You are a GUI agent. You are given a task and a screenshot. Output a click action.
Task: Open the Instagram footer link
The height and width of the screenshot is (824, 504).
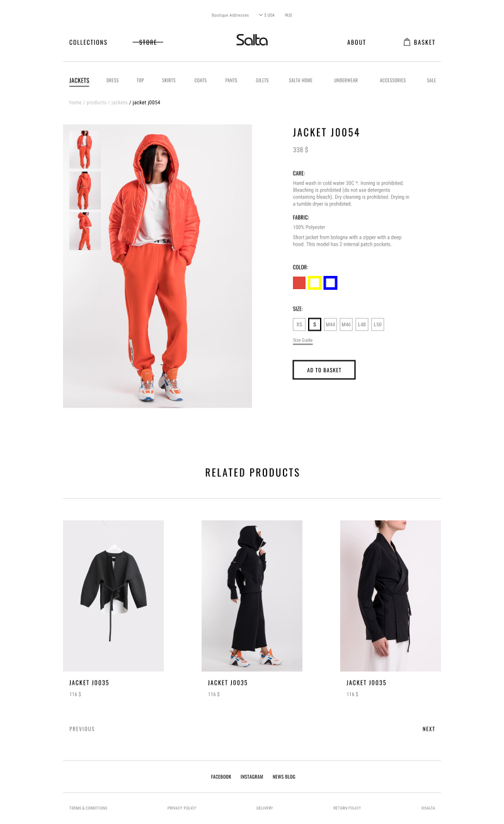(x=252, y=777)
